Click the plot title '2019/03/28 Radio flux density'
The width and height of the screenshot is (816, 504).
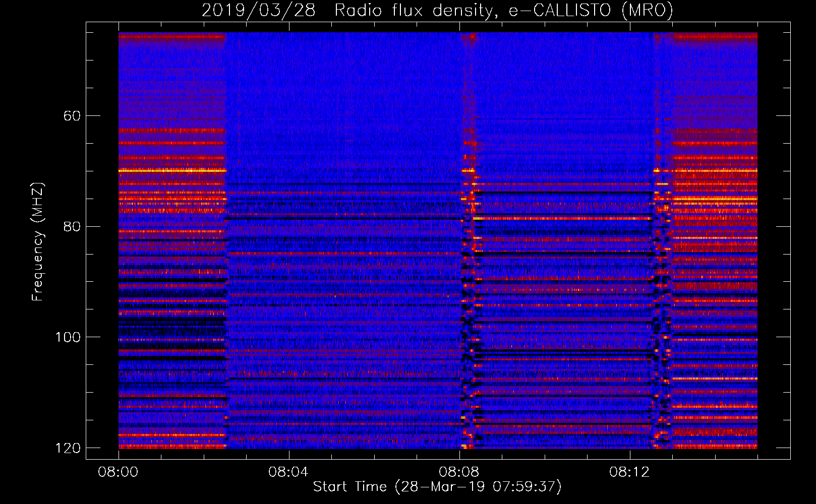(x=437, y=11)
